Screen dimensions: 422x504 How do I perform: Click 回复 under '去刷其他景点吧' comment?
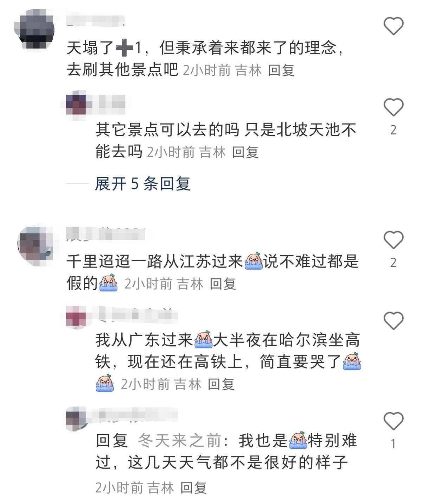[281, 70]
